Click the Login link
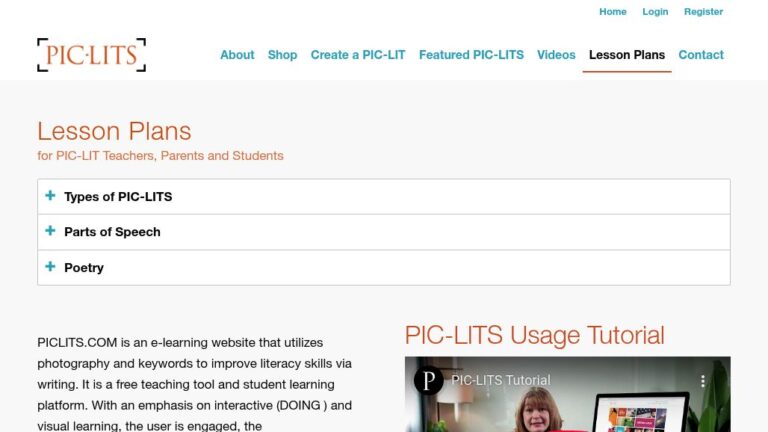The height and width of the screenshot is (432, 768). coord(655,12)
